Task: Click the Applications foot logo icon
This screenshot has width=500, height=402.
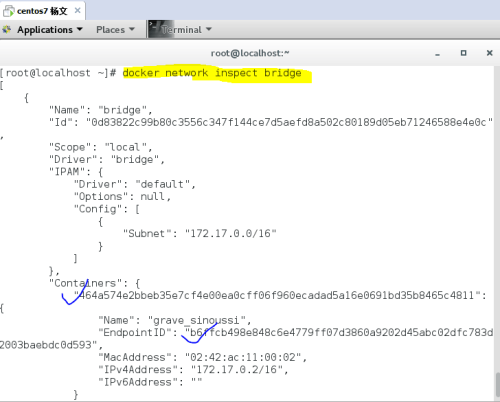Action: pyautogui.click(x=7, y=30)
